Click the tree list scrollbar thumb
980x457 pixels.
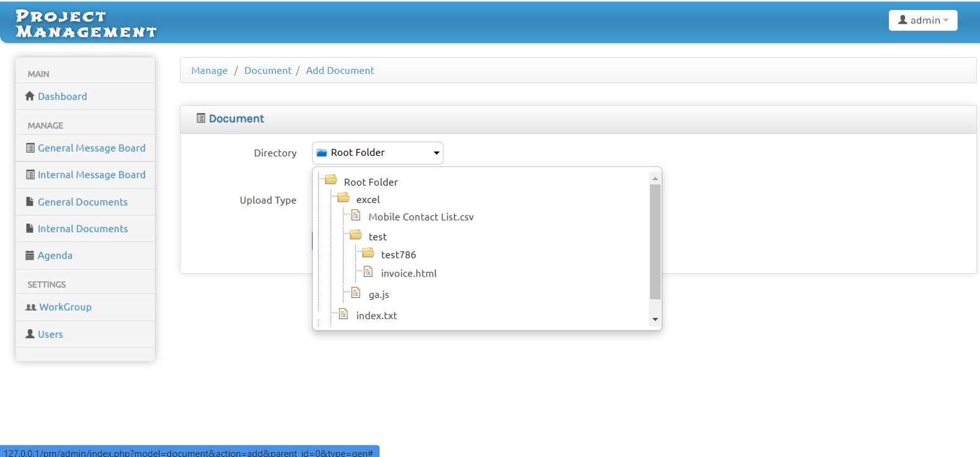pyautogui.click(x=655, y=242)
